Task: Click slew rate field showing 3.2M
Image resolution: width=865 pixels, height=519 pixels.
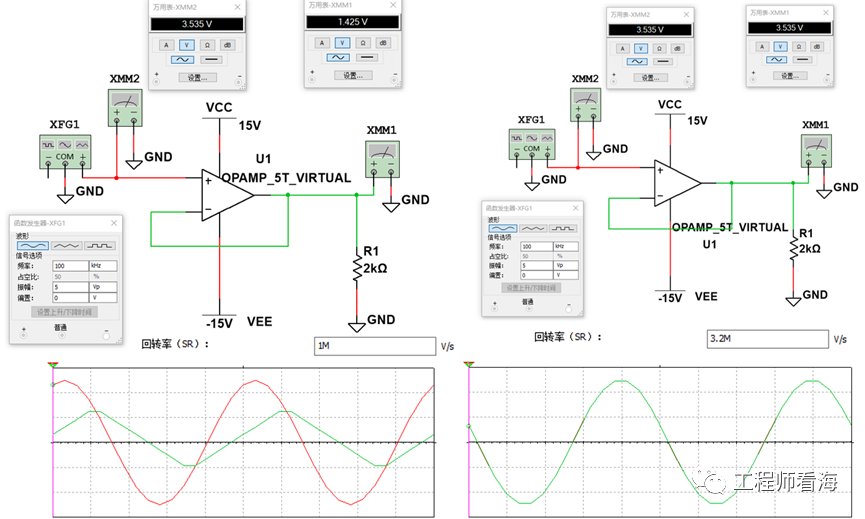Action: tap(766, 339)
